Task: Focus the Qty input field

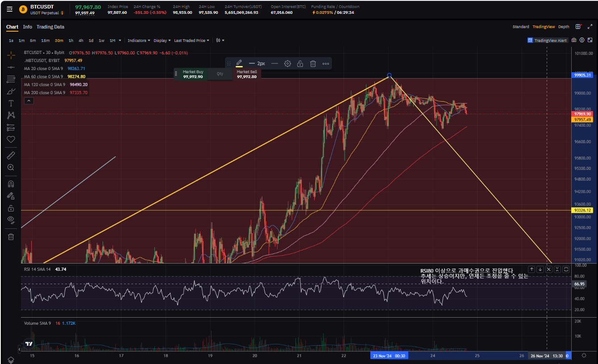Action: point(220,74)
